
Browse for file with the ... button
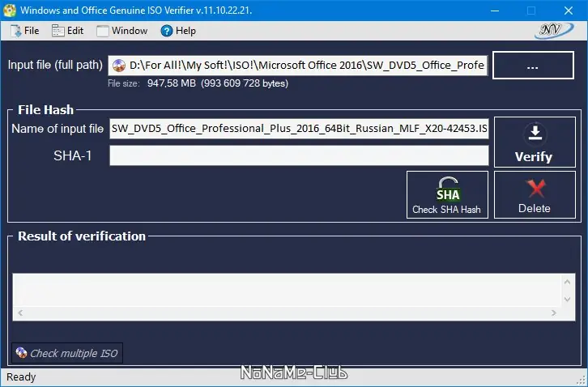[533, 66]
